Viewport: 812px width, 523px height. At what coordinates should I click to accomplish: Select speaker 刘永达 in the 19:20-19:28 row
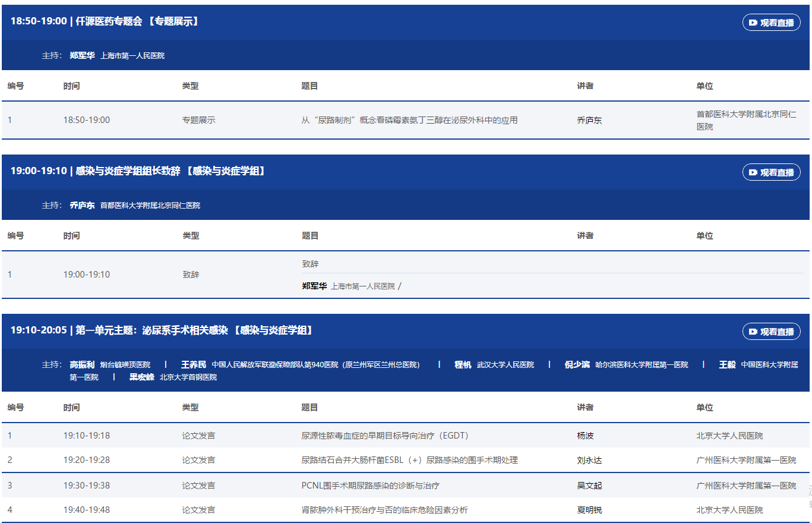point(589,460)
